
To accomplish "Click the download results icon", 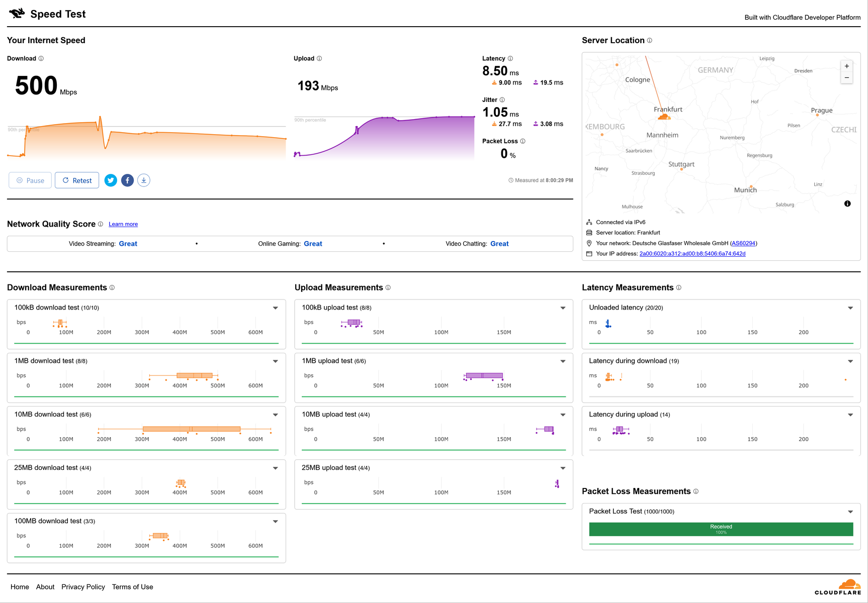I will point(144,180).
